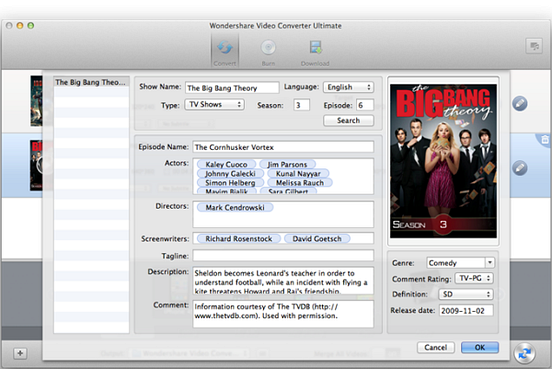Click the Episode number field

pyautogui.click(x=365, y=105)
